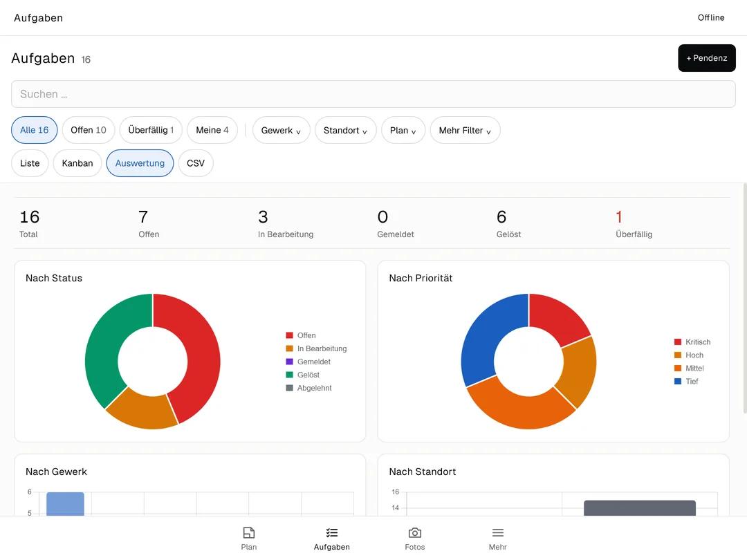
Task: Open the Plan icon in bottom navigation
Action: [x=249, y=532]
